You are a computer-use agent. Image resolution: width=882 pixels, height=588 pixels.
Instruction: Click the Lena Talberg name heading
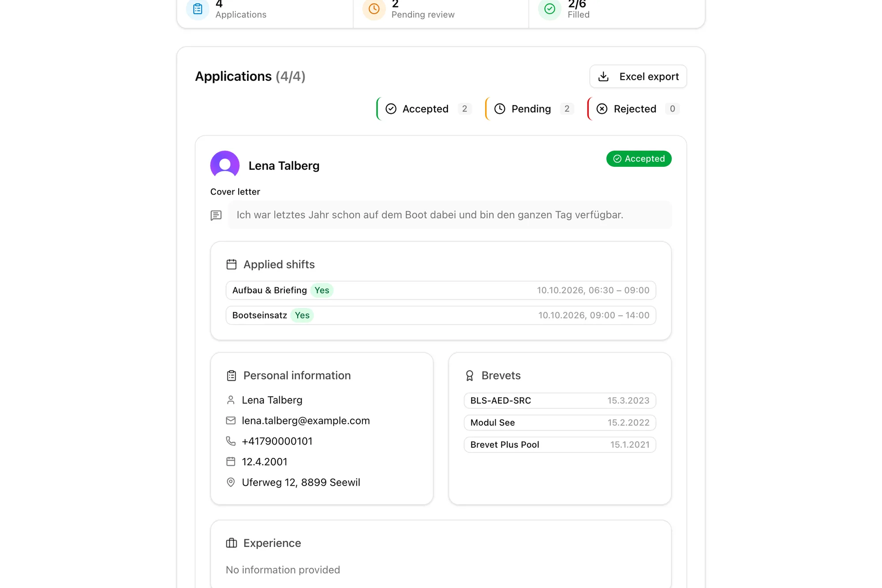(x=284, y=166)
